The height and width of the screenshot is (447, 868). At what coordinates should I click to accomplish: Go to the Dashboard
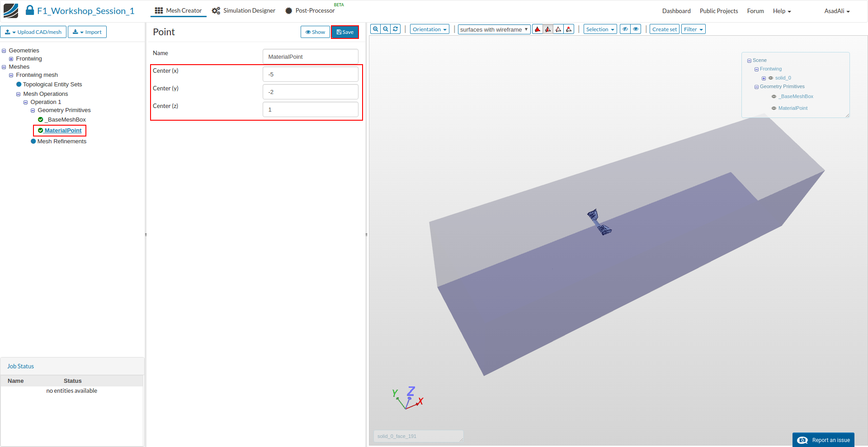click(676, 11)
